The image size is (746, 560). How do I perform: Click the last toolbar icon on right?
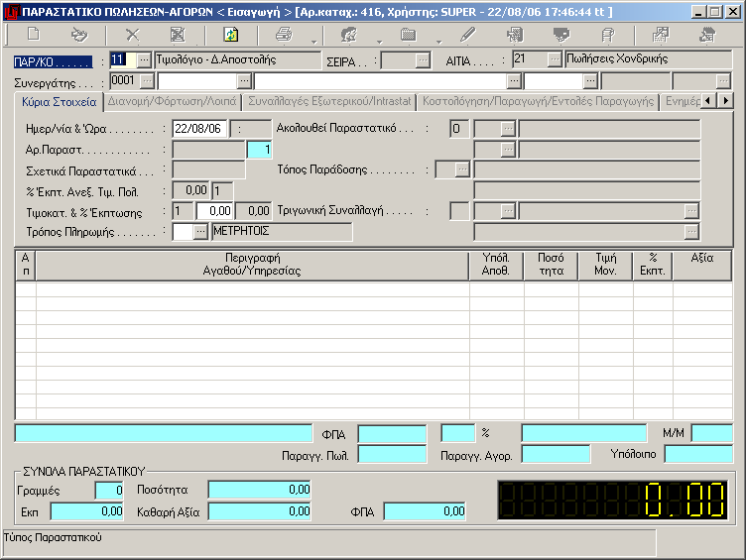coord(707,35)
